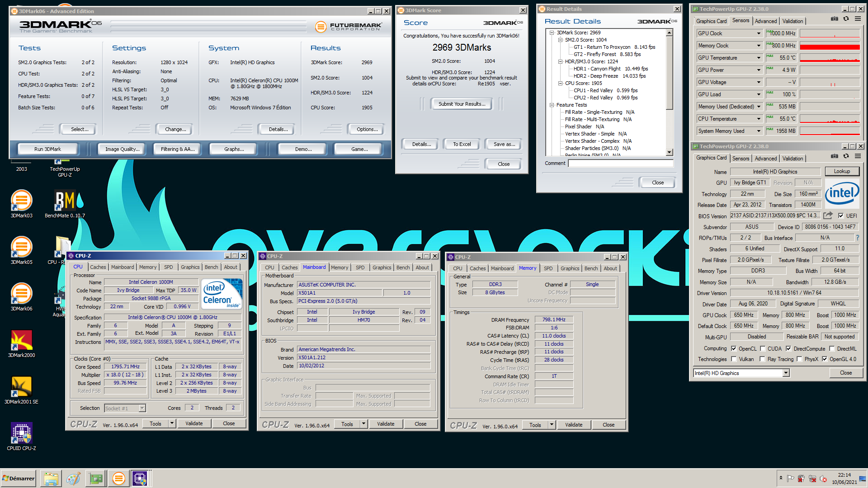Screen dimensions: 868x488
Task: Open the hamburger menu in GPU-Z Graphics Card window
Action: point(858,156)
